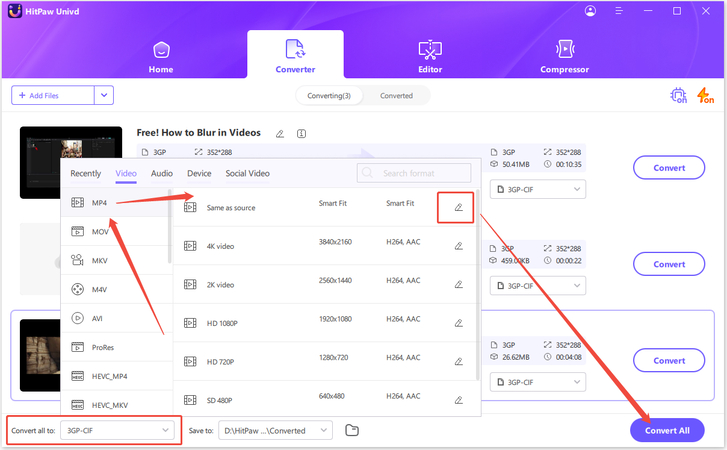The height and width of the screenshot is (450, 727).
Task: Click the preset list scrollbar
Action: coord(478,285)
